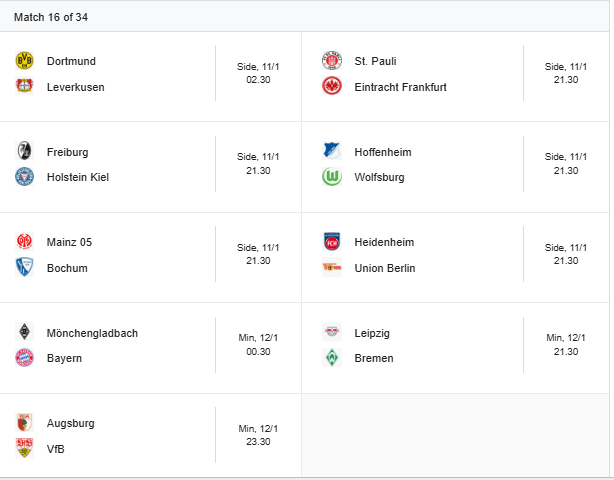Viewport: 614px width, 480px height.
Task: Click the Holstein Kiel round badge
Action: click(24, 177)
